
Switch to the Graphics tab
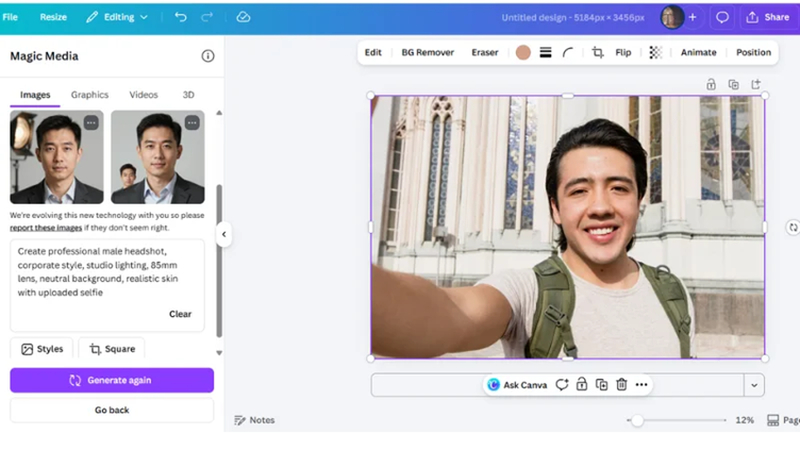coord(90,95)
